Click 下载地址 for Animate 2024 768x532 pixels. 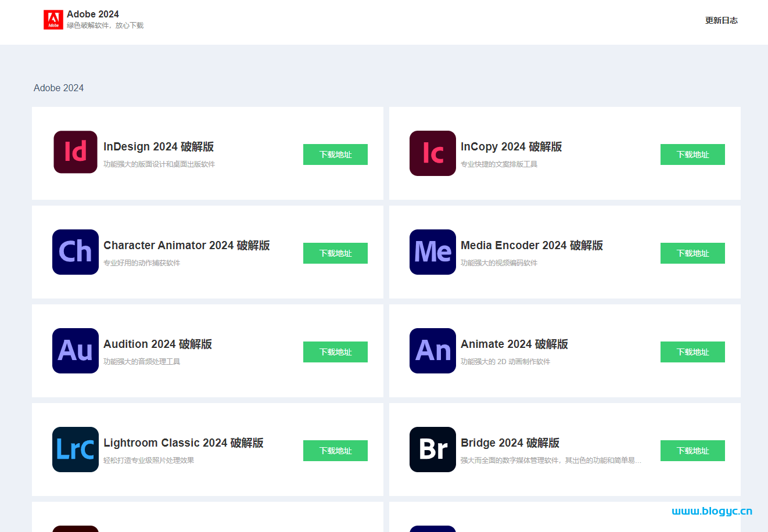(692, 352)
